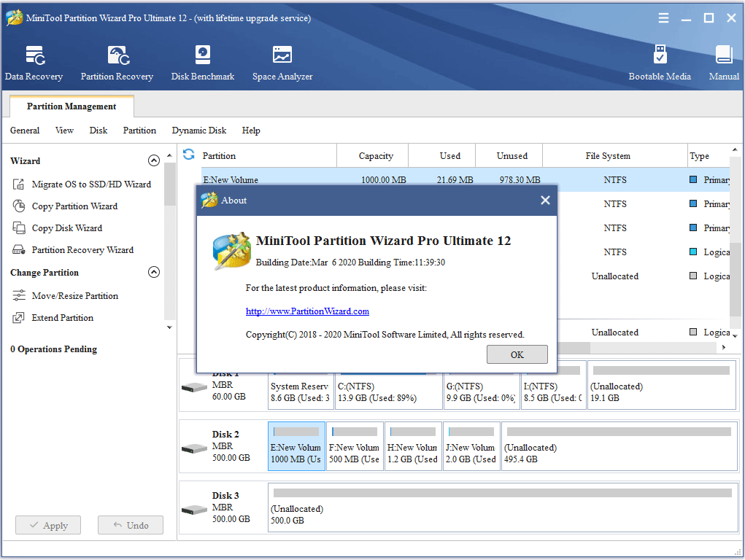
Task: Open the Manual
Action: pos(724,63)
